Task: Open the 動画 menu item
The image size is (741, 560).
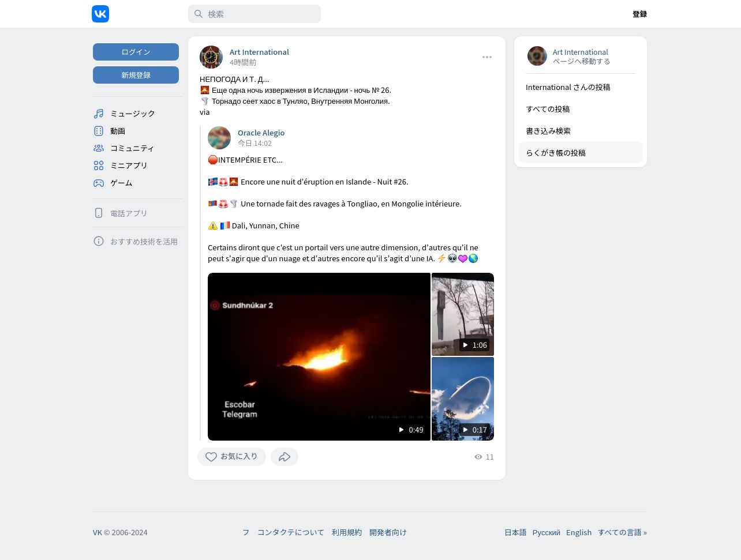Action: point(136,131)
